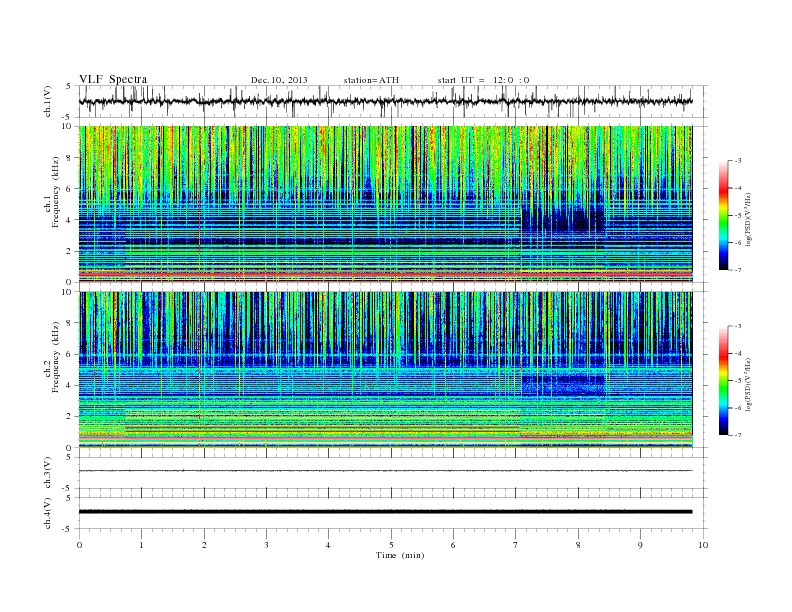Click the "2" frequency tick on ch.1 spectrogram

tap(69, 251)
